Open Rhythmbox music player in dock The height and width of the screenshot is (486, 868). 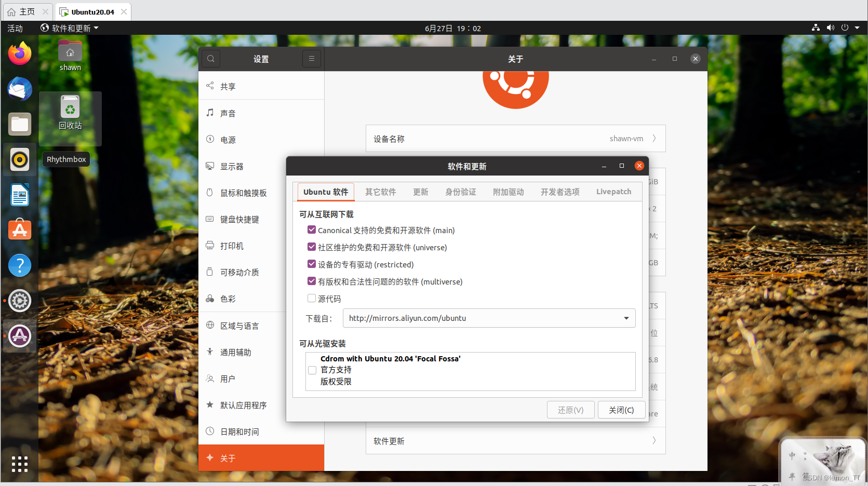pos(20,159)
